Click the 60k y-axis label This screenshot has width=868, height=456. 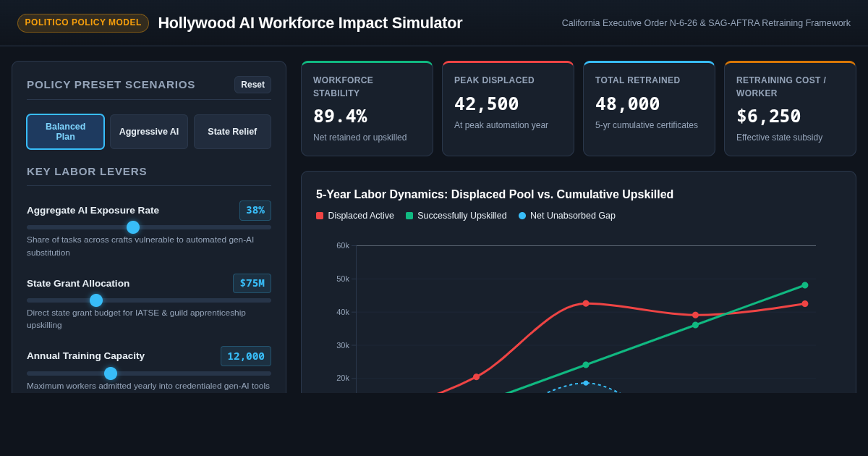pos(343,245)
